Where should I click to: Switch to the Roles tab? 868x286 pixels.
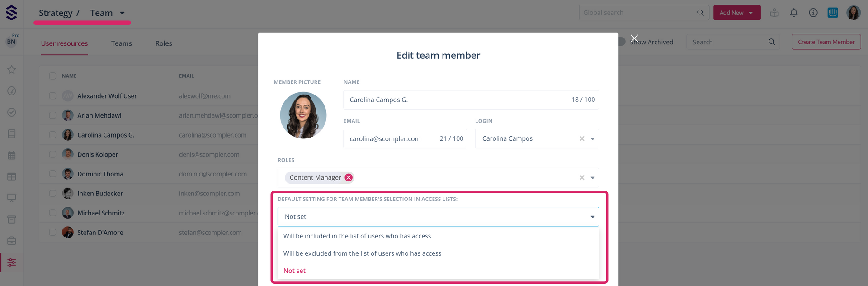[x=164, y=43]
